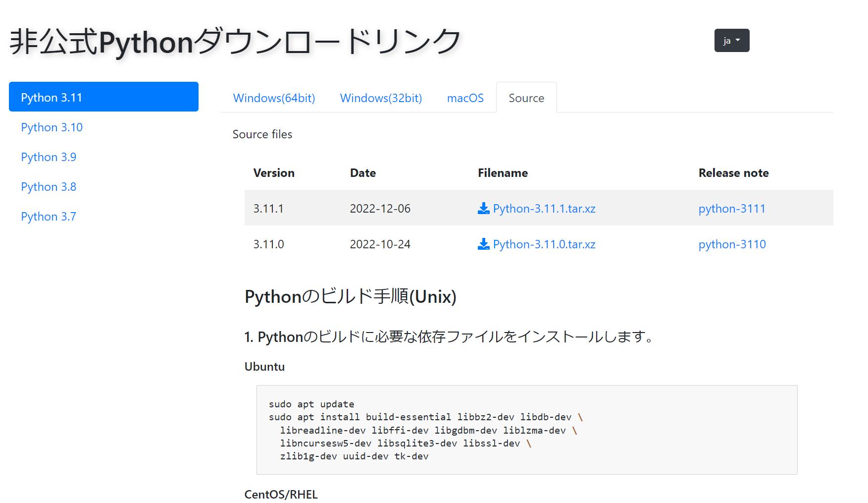Open the Python 3.7 section
This screenshot has width=868, height=503.
pos(48,217)
